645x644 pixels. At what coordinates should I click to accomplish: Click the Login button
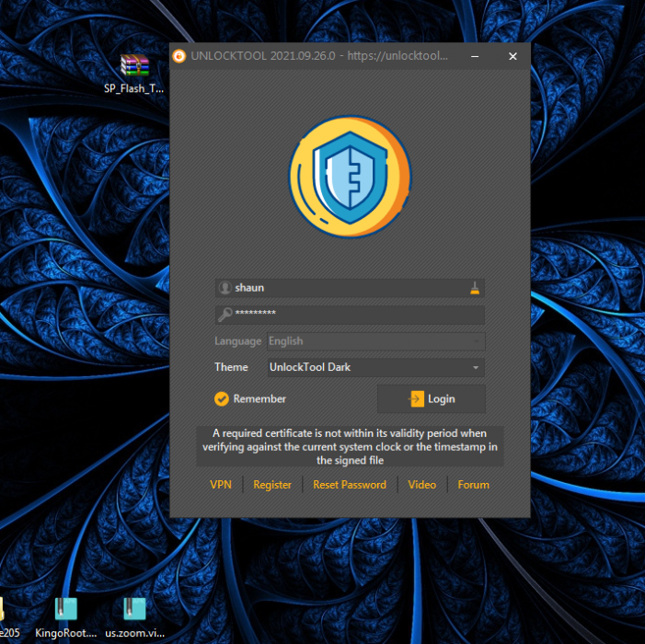432,398
